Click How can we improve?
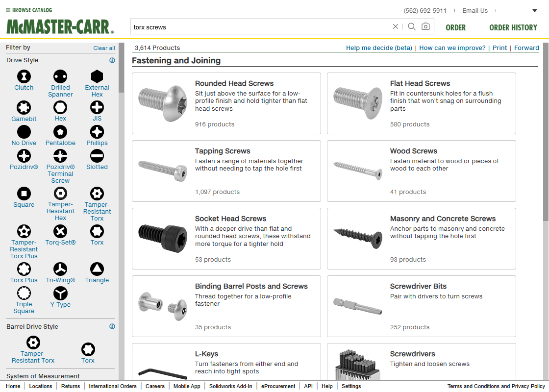 click(452, 48)
